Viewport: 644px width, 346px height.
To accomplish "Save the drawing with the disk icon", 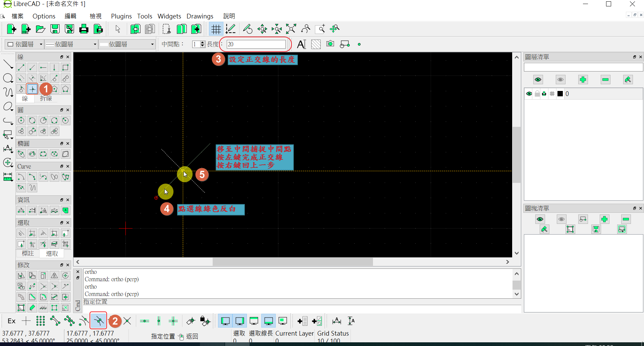I will (55, 29).
